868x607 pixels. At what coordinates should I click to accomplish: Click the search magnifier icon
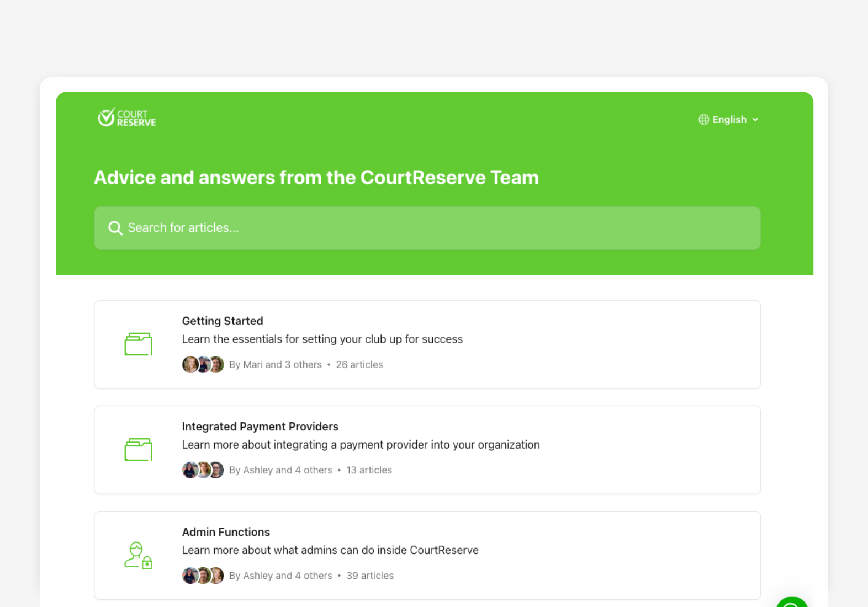coord(115,228)
